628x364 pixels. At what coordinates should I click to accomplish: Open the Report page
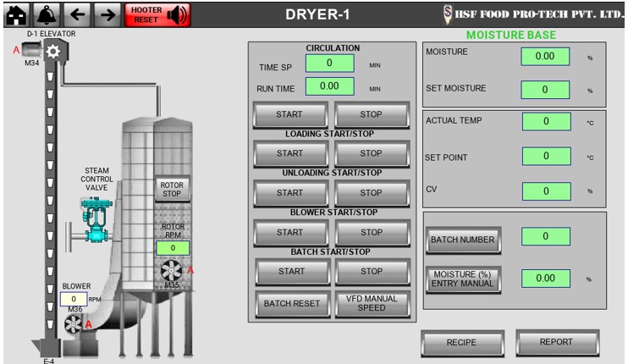click(556, 342)
